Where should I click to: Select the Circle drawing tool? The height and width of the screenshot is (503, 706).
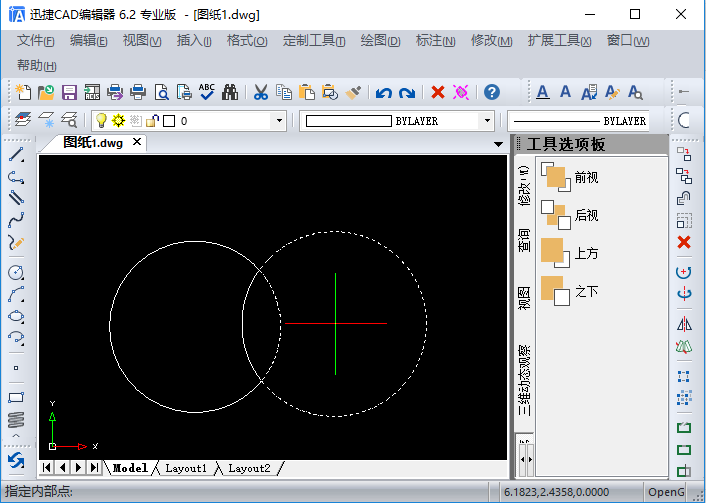(16, 272)
